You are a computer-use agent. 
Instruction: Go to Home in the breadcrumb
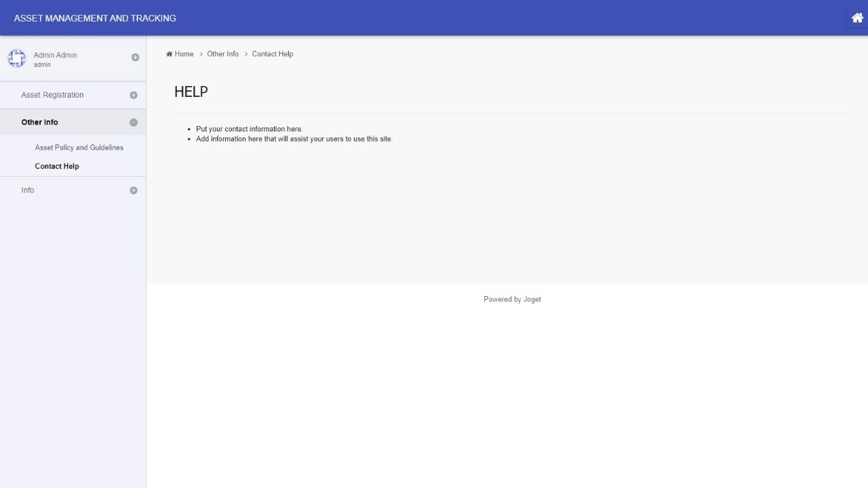184,54
